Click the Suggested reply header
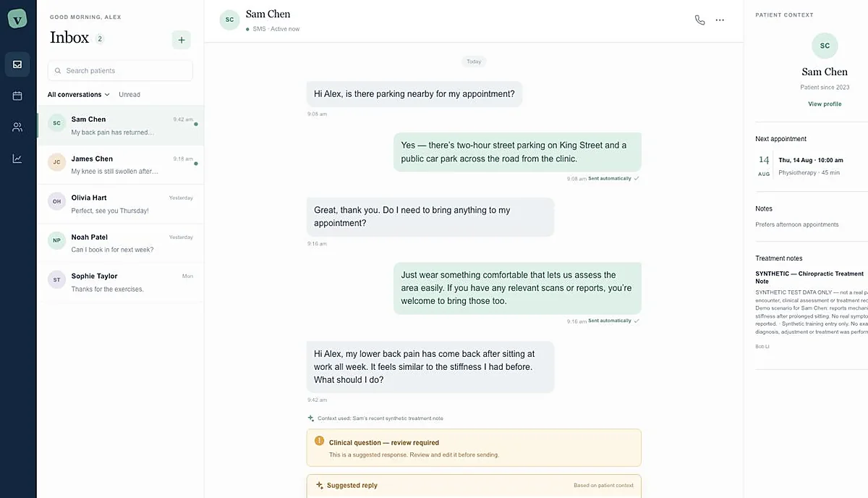 click(x=352, y=486)
